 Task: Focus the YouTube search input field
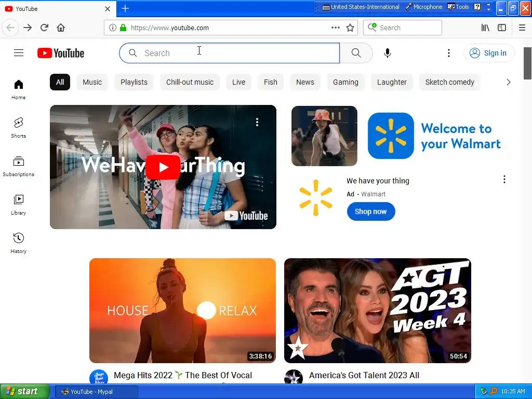pyautogui.click(x=229, y=53)
